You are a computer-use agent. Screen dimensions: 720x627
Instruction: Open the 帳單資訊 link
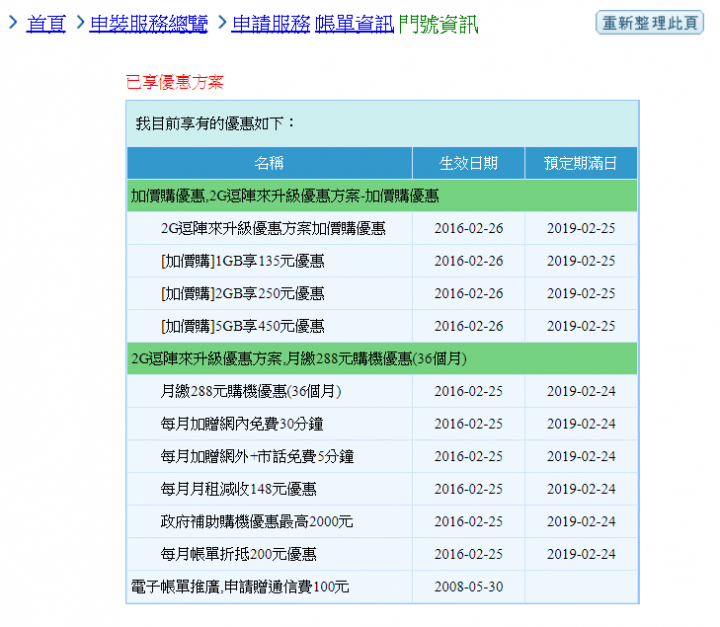pos(354,24)
